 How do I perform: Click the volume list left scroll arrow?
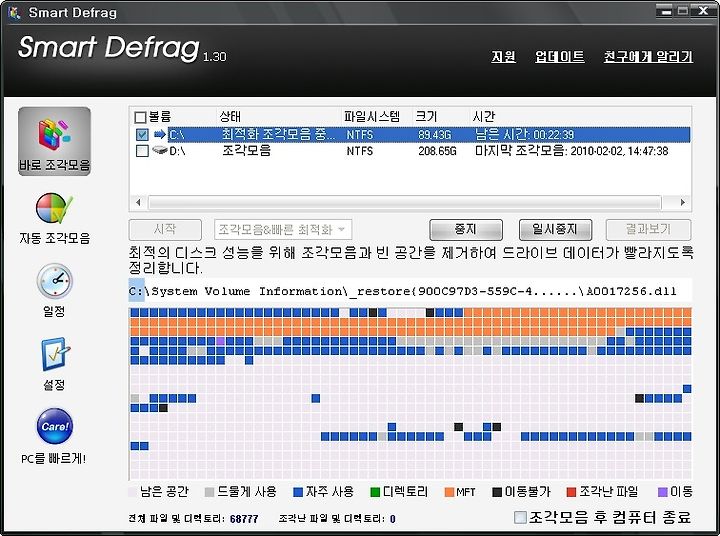point(139,202)
